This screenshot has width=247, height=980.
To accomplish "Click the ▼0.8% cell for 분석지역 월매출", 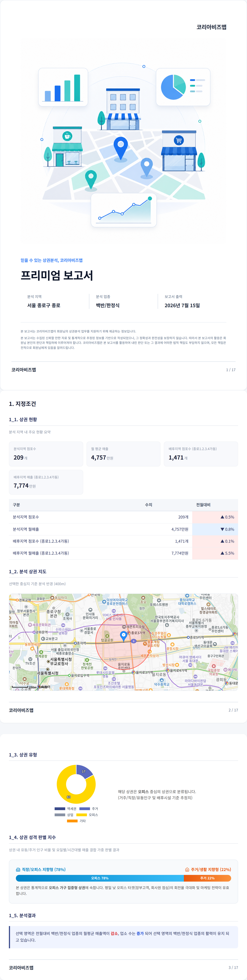I will coord(215,529).
